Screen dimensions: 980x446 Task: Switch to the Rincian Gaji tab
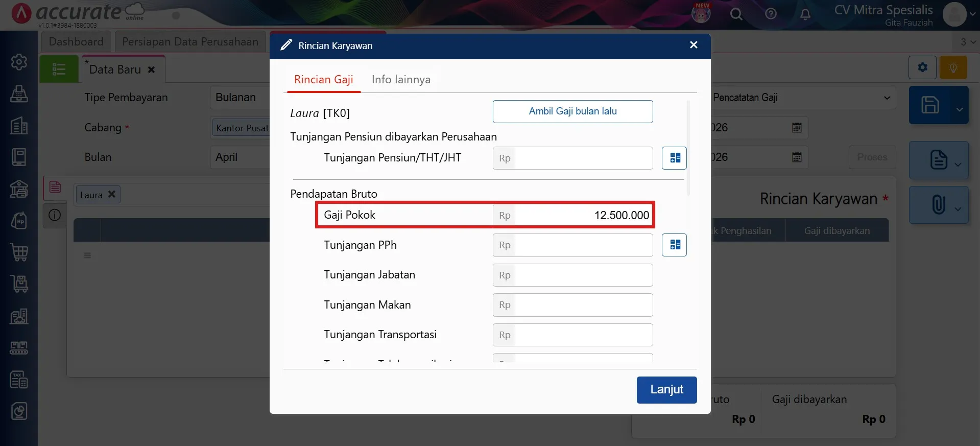pyautogui.click(x=324, y=80)
